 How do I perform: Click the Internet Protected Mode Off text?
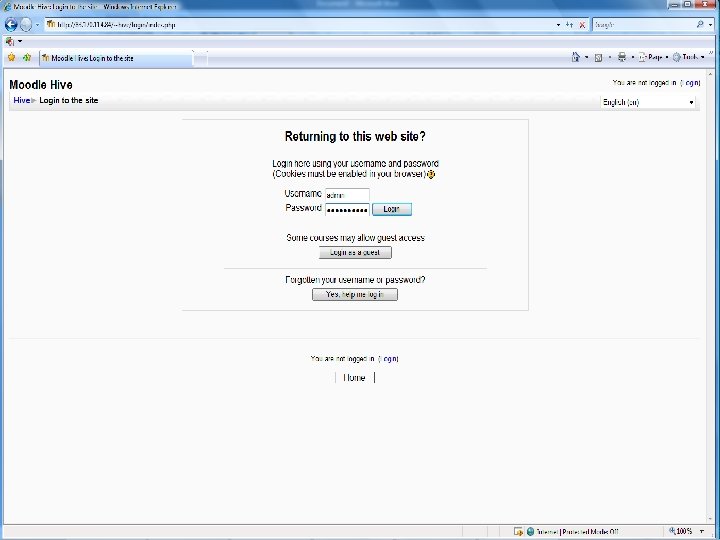577,532
